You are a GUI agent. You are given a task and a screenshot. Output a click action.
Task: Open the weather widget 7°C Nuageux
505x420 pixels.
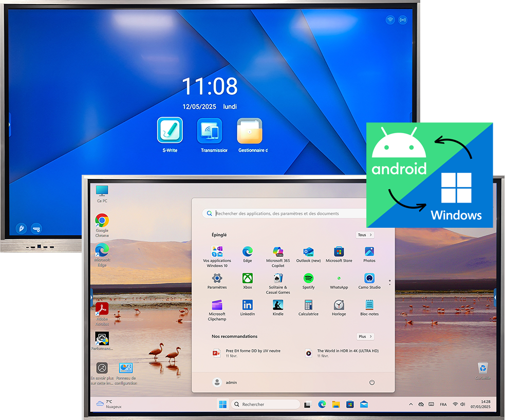109,404
